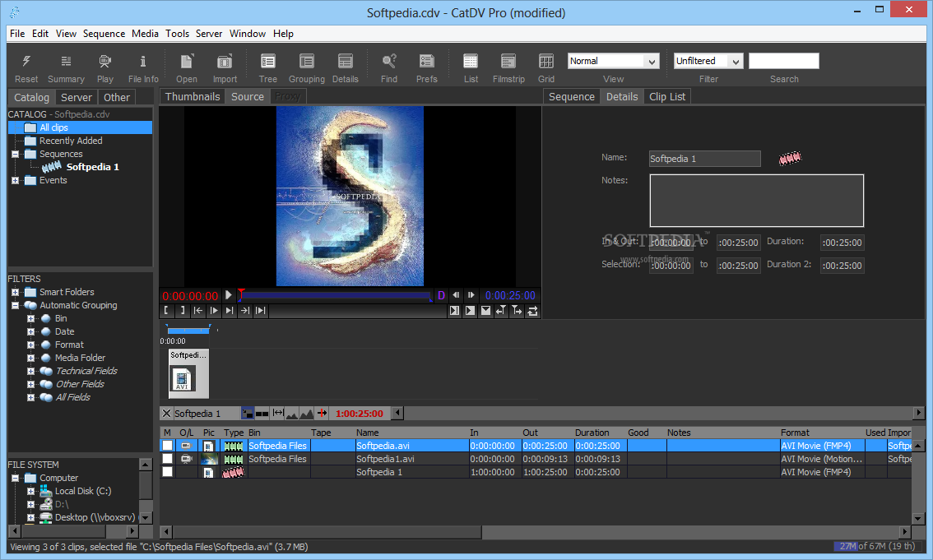Image resolution: width=933 pixels, height=560 pixels.
Task: Select the Softpedia1.avi name cell
Action: tap(411, 458)
